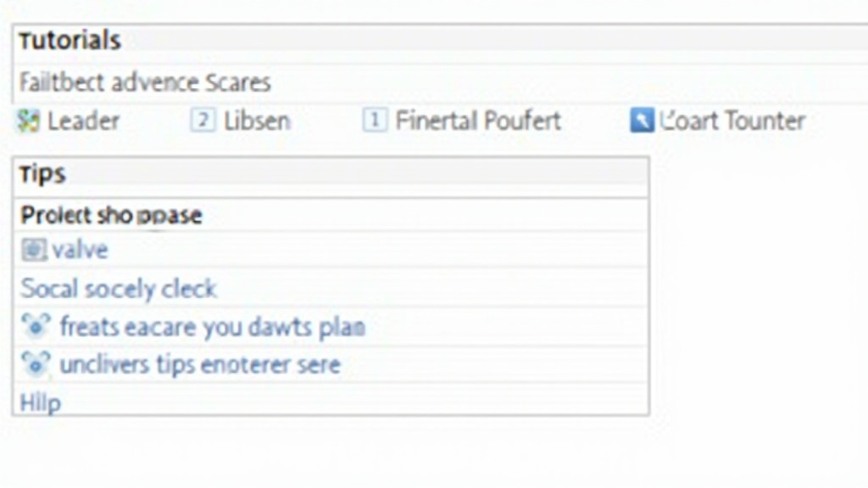The image size is (868, 488).
Task: Click the numbered "2" Libsen icon
Action: [x=203, y=121]
